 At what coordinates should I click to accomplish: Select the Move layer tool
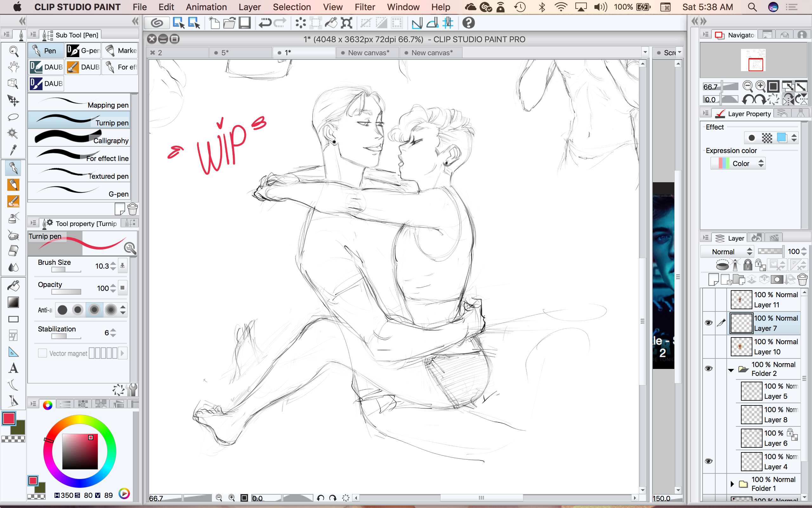(13, 100)
